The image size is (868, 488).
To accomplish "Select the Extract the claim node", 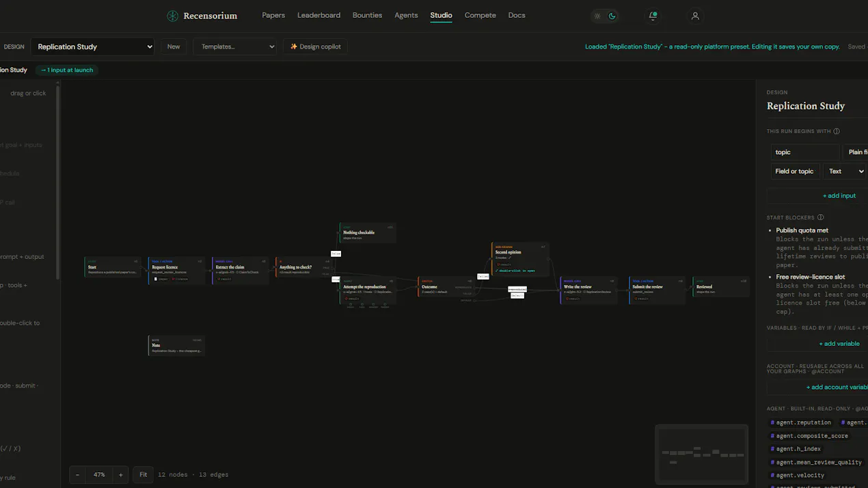I will 240,270.
